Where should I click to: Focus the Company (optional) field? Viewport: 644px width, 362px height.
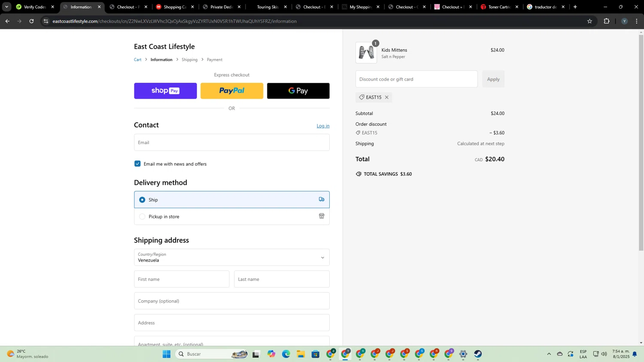click(x=232, y=301)
